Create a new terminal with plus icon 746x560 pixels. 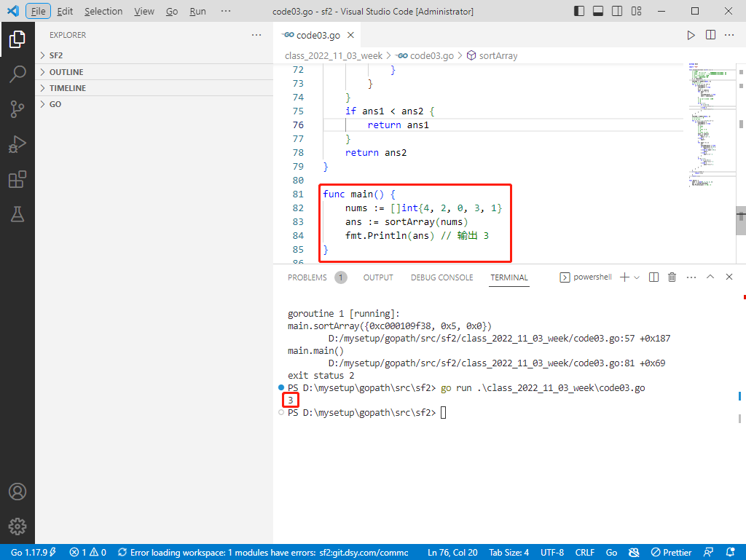624,277
